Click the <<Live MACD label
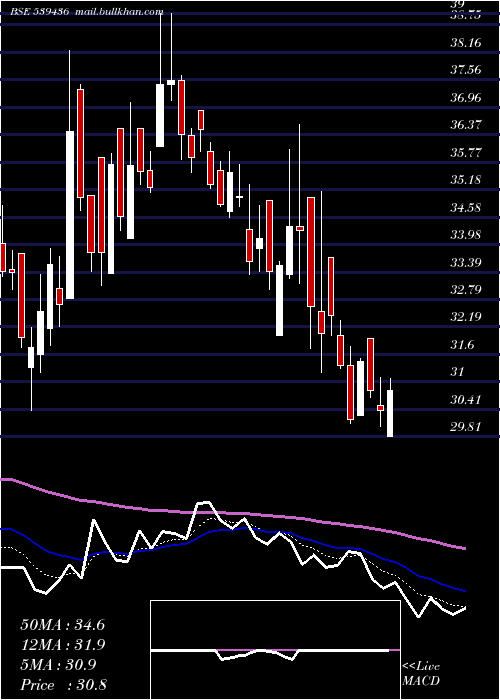The image size is (500, 700). pyautogui.click(x=421, y=673)
